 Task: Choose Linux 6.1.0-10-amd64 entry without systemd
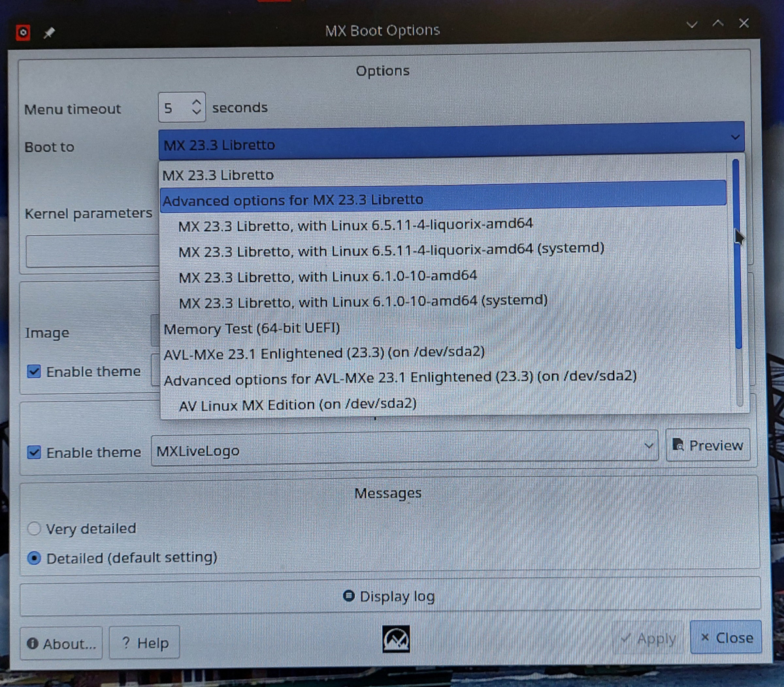(442, 276)
